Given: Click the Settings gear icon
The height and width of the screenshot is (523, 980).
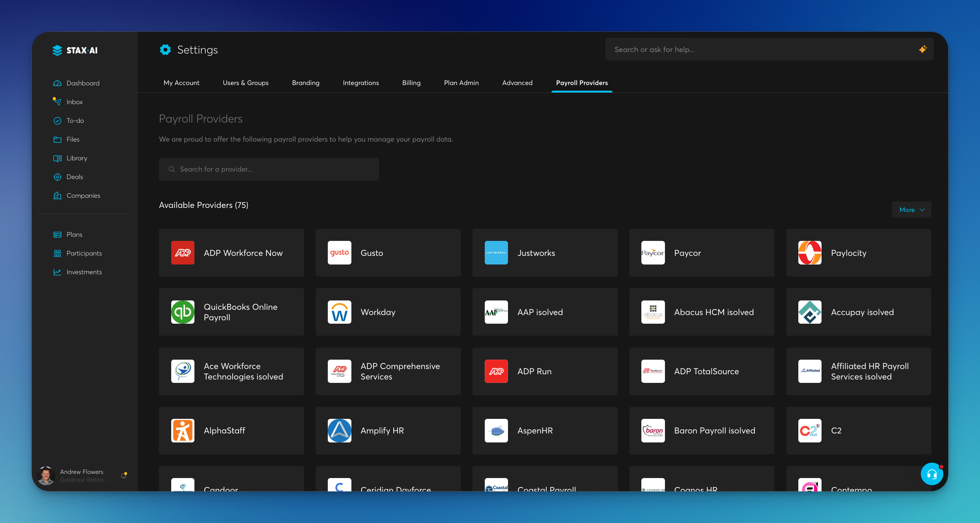Looking at the screenshot, I should [x=165, y=50].
